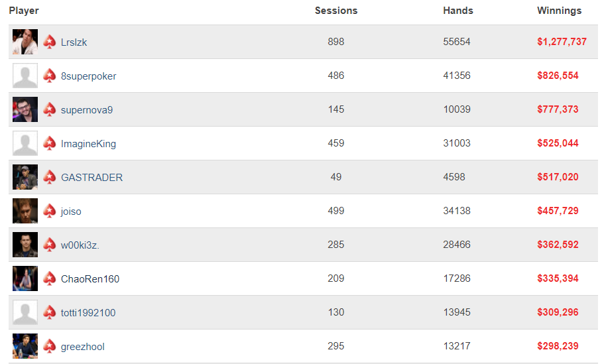Screen dimensions: 602x364
Task: Click the PokerStars spade icon next to supernova9
Action: coord(49,109)
